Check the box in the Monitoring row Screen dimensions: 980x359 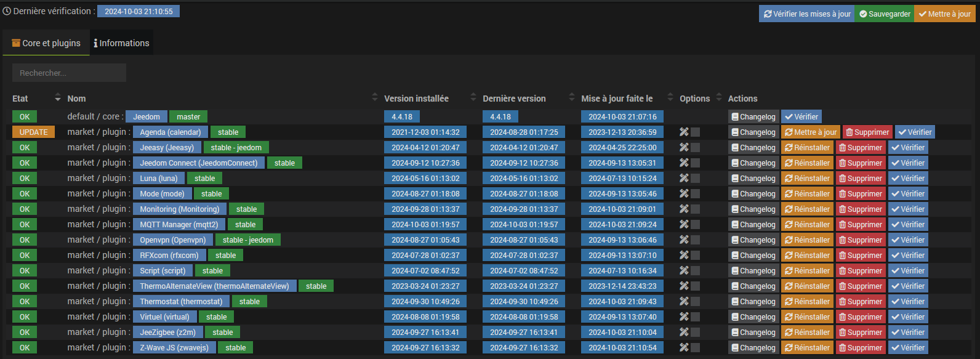tap(695, 209)
